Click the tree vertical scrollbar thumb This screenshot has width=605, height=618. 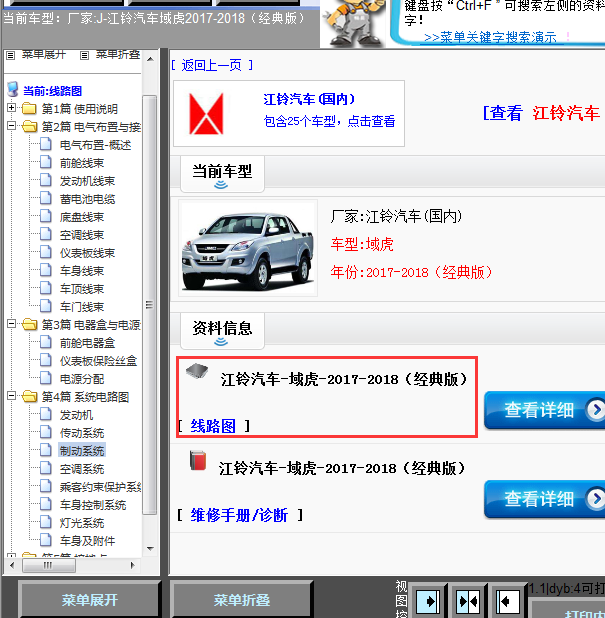pyautogui.click(x=150, y=305)
